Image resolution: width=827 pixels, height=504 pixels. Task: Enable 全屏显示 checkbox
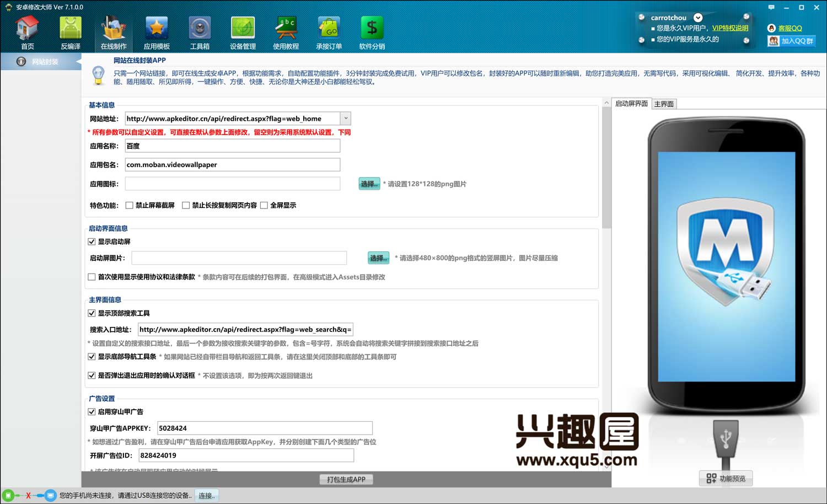click(264, 205)
